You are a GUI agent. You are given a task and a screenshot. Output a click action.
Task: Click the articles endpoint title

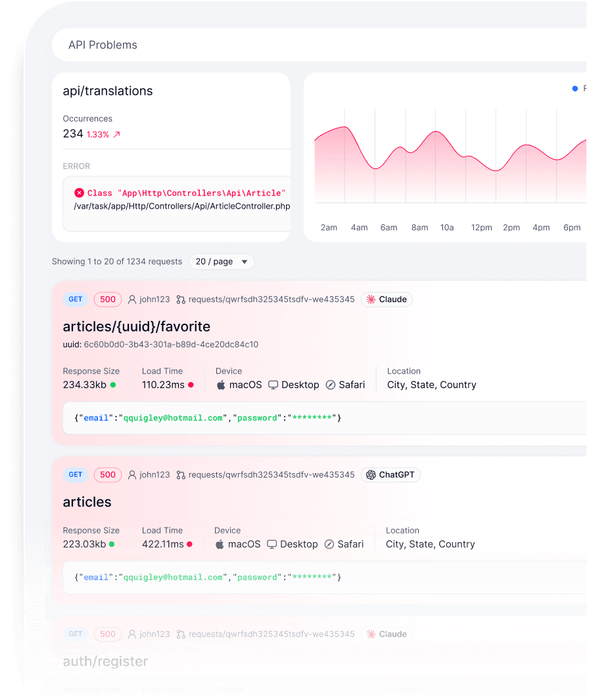point(87,502)
